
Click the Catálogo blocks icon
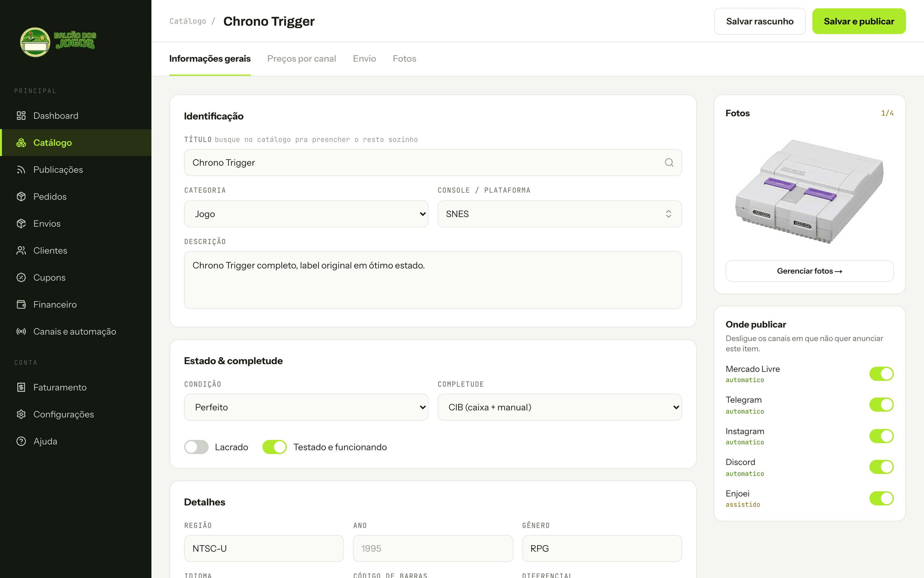point(21,143)
